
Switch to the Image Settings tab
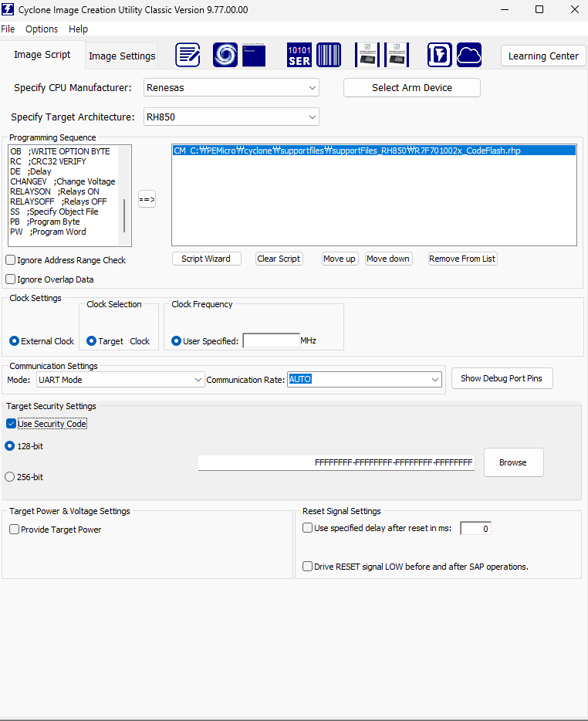tap(122, 56)
